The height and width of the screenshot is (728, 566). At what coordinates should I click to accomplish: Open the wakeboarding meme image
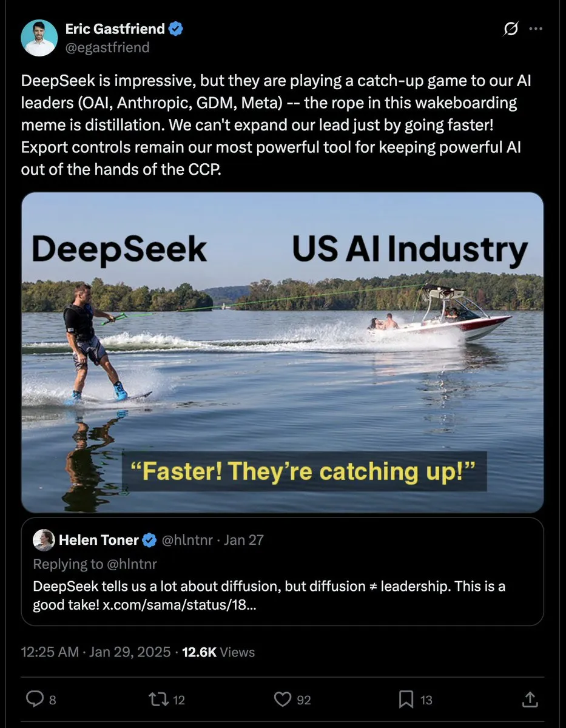click(x=283, y=352)
